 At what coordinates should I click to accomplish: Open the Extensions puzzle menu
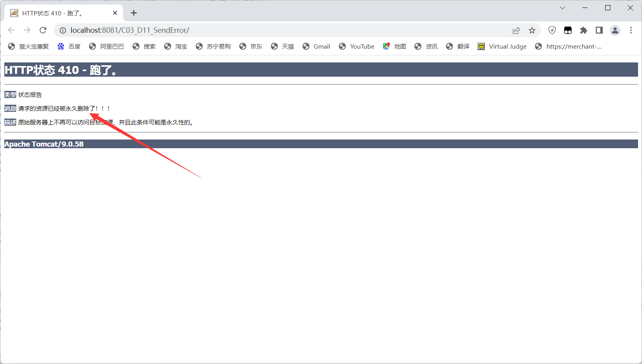[583, 30]
